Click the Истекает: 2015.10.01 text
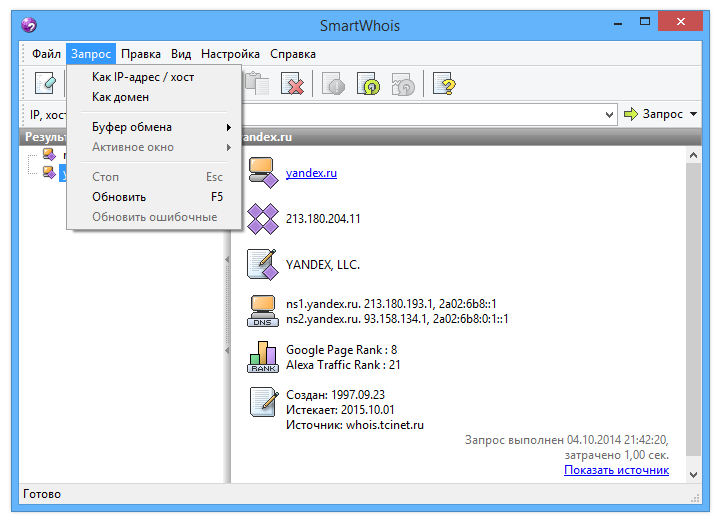This screenshot has width=720, height=529. (x=340, y=410)
